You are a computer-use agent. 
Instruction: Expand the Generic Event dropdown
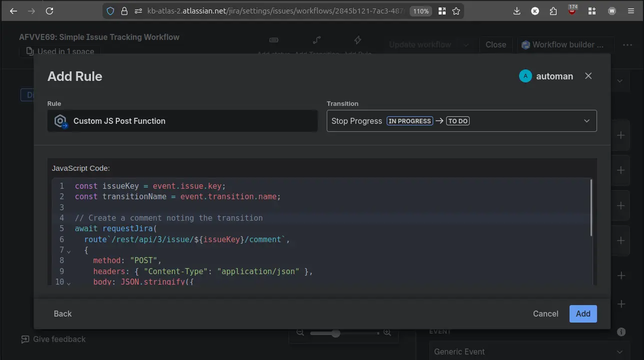tap(529, 352)
